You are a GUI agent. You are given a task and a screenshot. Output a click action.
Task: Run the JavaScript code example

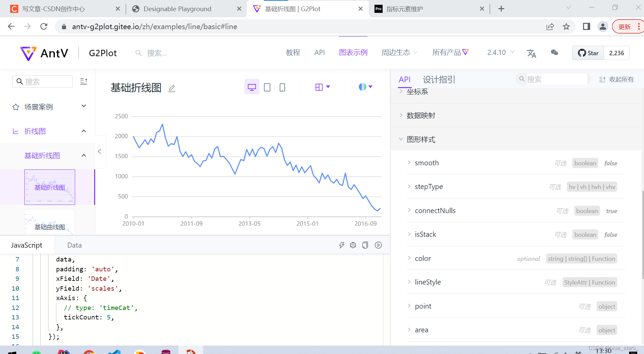pos(378,245)
